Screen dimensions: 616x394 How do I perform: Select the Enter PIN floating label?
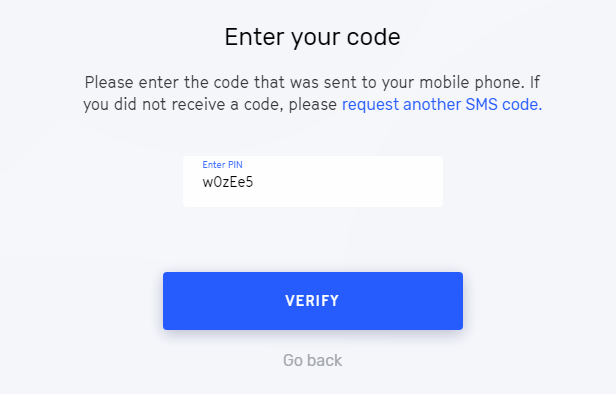pyautogui.click(x=222, y=165)
